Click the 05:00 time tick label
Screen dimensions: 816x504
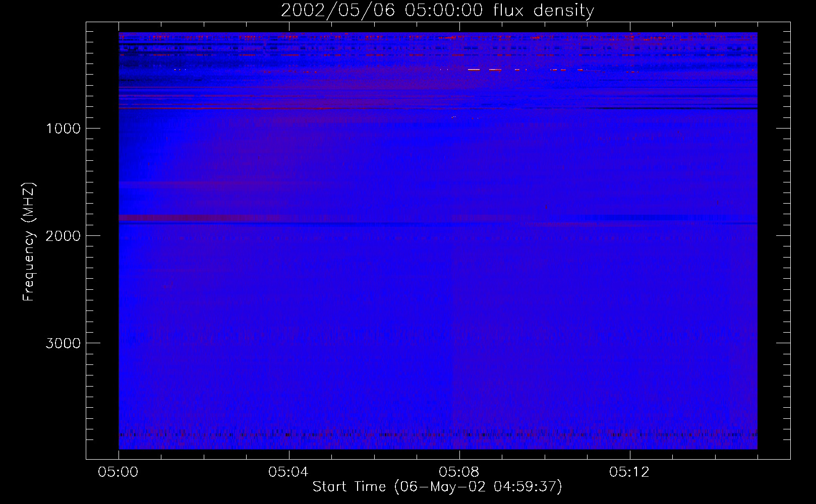118,472
